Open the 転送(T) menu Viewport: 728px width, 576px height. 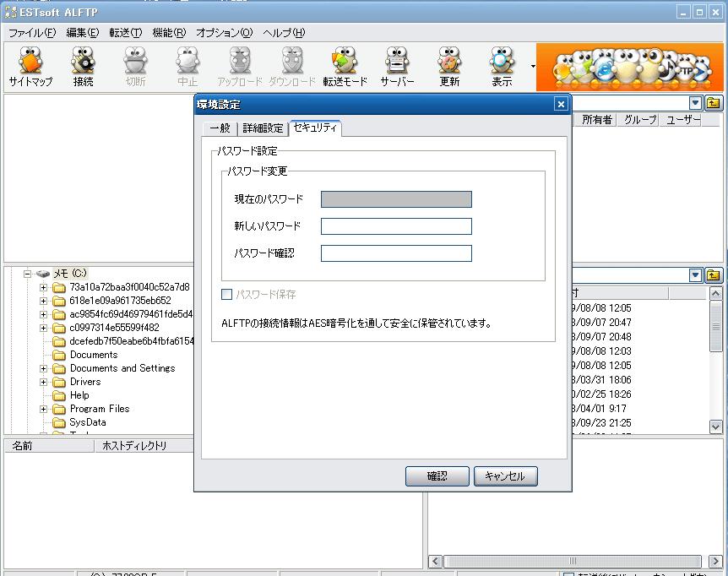point(125,32)
